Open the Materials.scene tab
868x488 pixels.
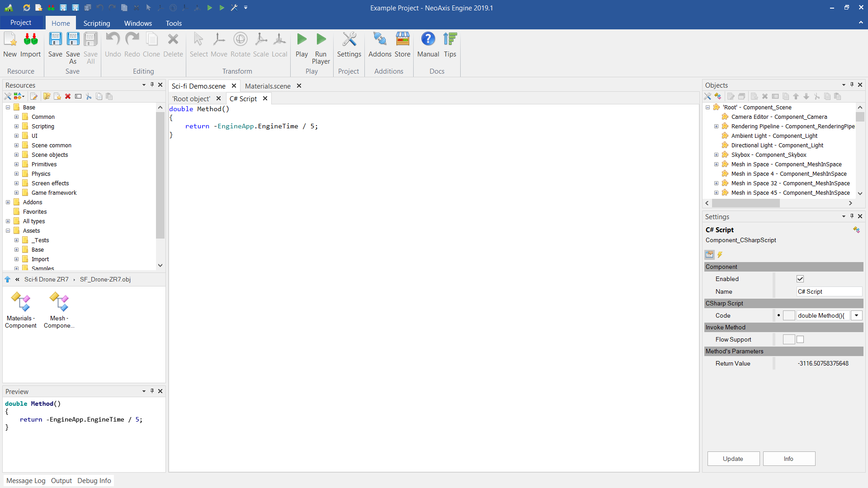(267, 86)
